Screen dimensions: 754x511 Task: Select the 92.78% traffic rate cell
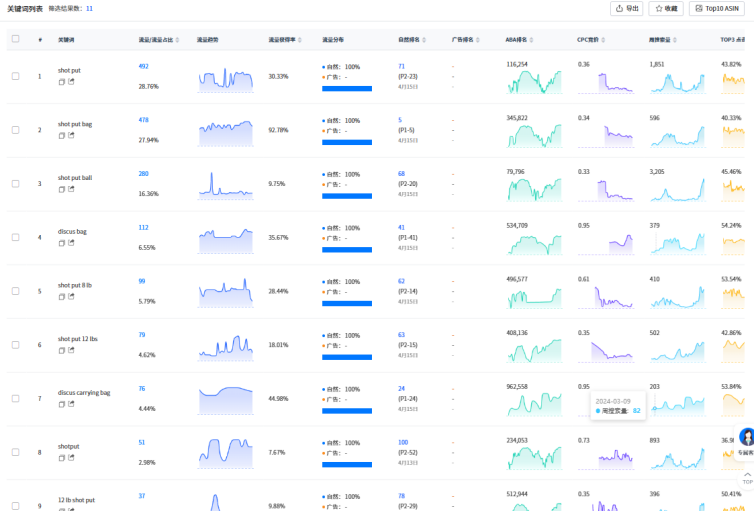coord(278,130)
